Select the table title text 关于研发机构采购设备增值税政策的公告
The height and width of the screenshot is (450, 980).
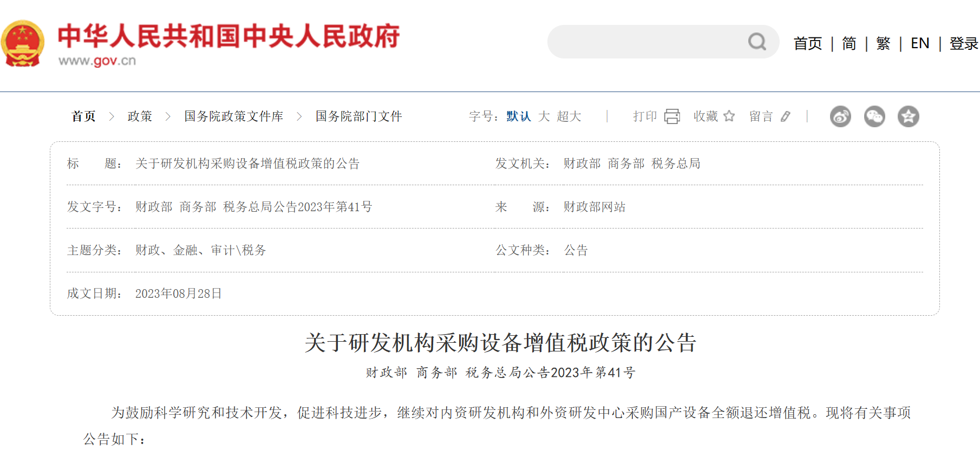pos(247,164)
